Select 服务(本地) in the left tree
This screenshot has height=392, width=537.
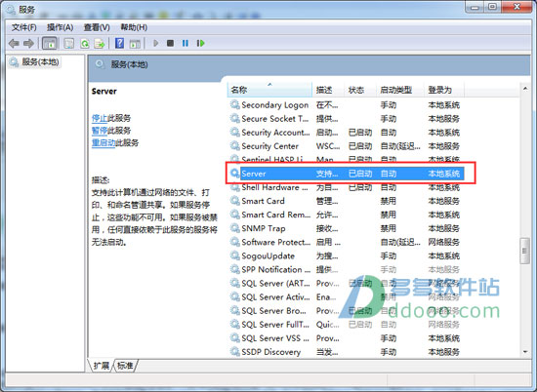coord(40,61)
